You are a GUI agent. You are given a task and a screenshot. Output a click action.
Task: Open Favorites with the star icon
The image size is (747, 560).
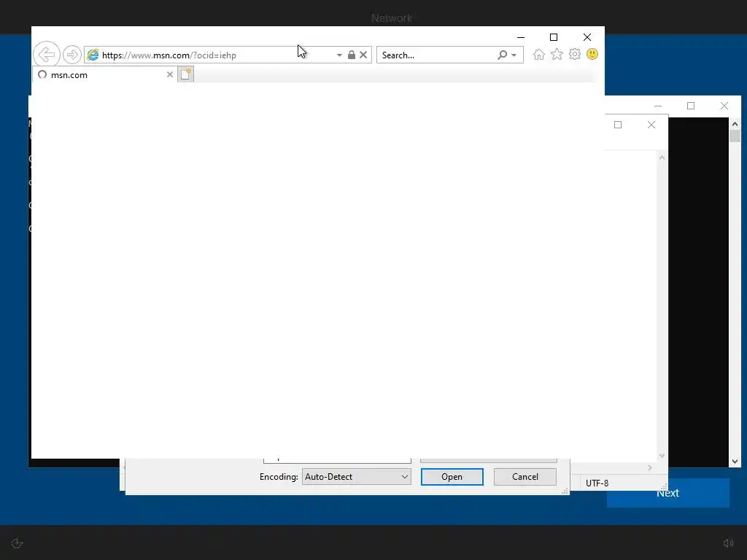tap(557, 54)
